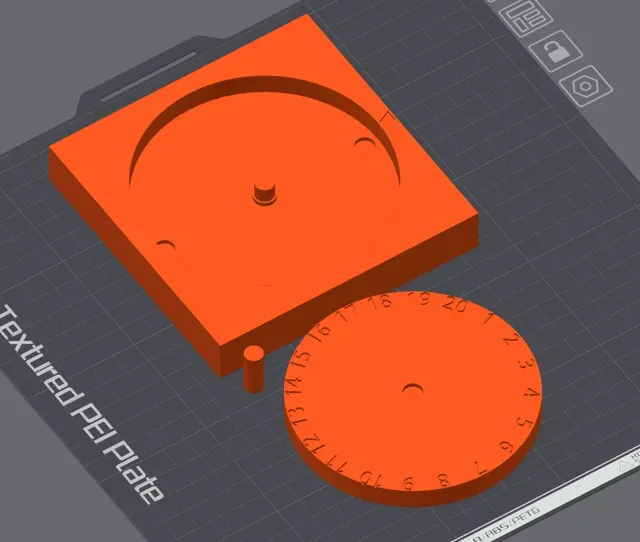Select the small standalone cylinder pin model
Screen dimensions: 640x542
coord(253,369)
